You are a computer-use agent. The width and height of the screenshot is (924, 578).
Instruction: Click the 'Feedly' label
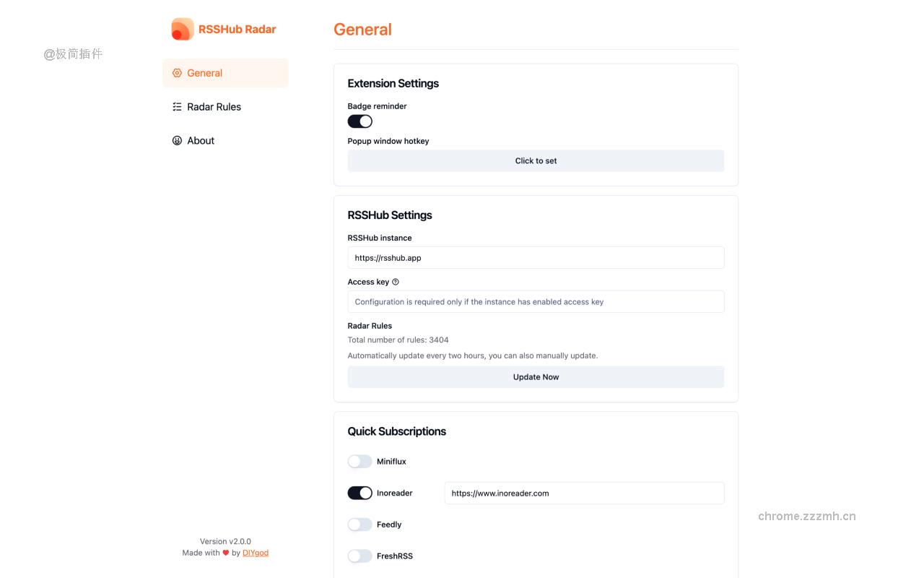(389, 525)
